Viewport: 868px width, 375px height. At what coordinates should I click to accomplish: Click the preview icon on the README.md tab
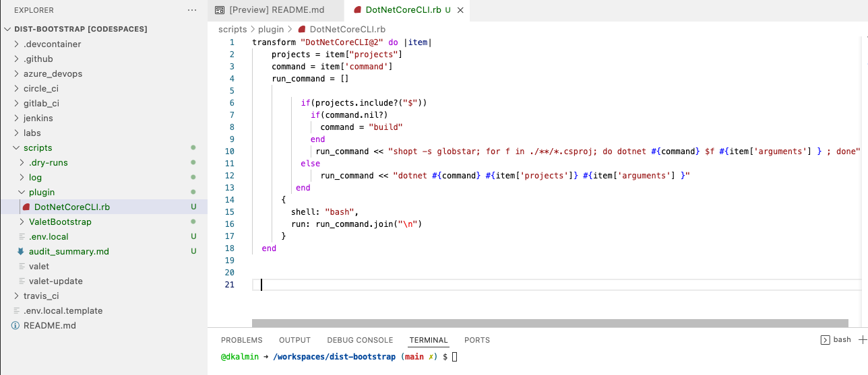219,10
